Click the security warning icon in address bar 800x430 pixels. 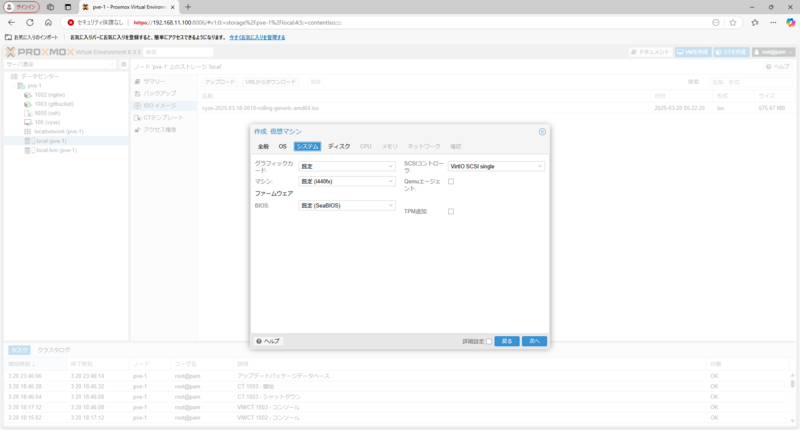point(70,22)
